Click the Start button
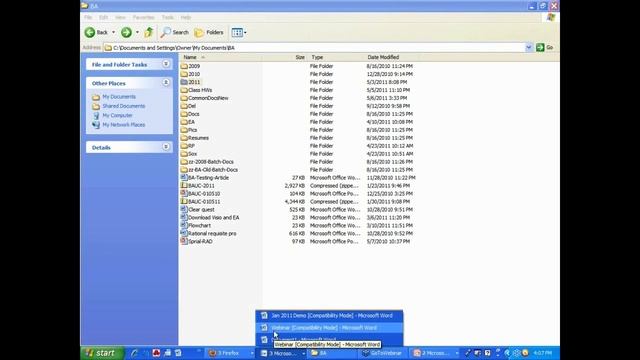Screen dimensions: 640x360 tap(102, 353)
